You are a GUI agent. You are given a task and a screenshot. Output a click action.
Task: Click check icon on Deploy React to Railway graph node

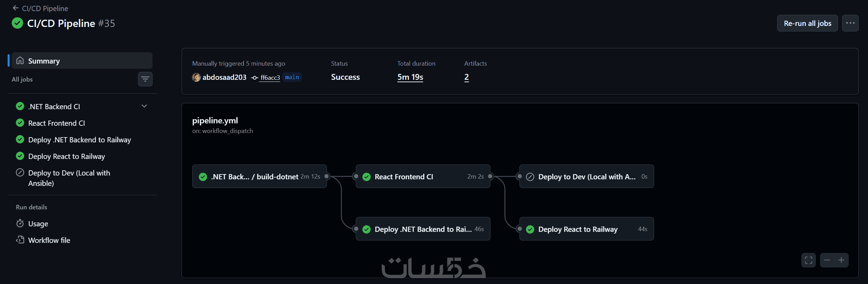tap(530, 229)
